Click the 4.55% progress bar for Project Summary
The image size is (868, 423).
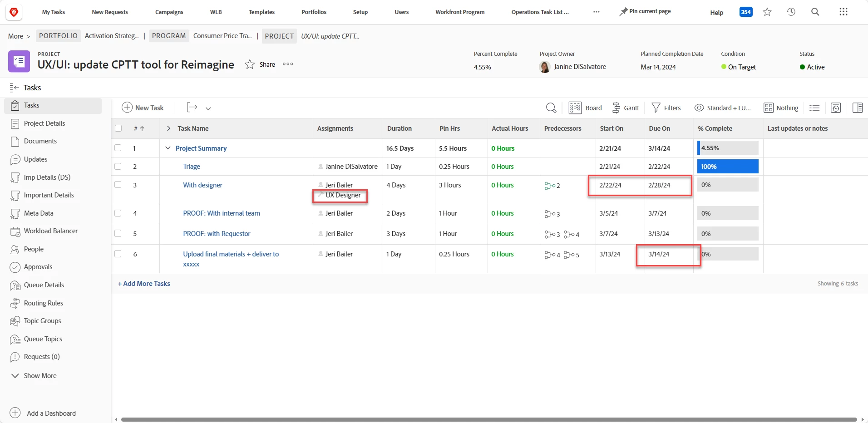[728, 148]
